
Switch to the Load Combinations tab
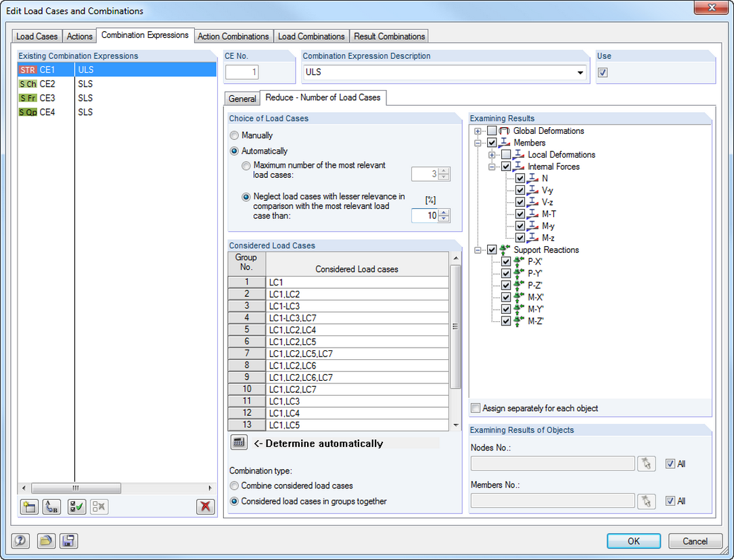(x=311, y=37)
